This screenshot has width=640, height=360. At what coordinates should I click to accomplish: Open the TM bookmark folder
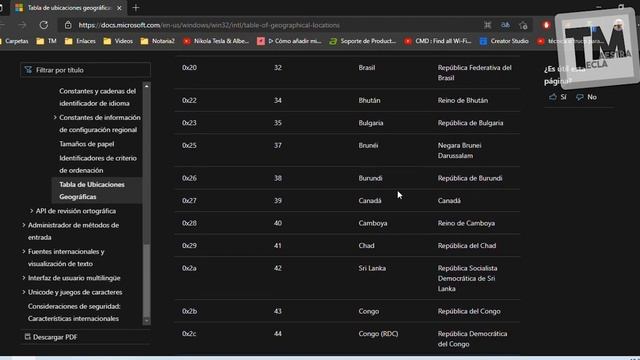(47, 41)
